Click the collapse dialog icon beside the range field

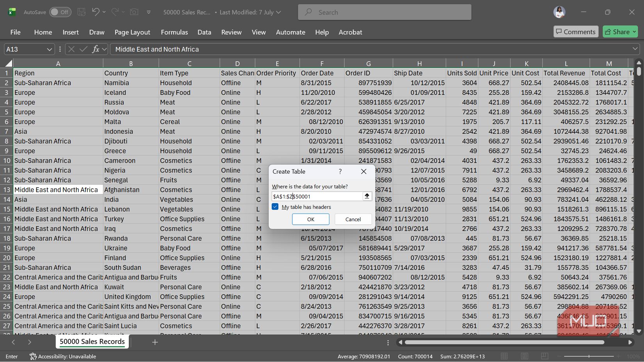pos(367,196)
